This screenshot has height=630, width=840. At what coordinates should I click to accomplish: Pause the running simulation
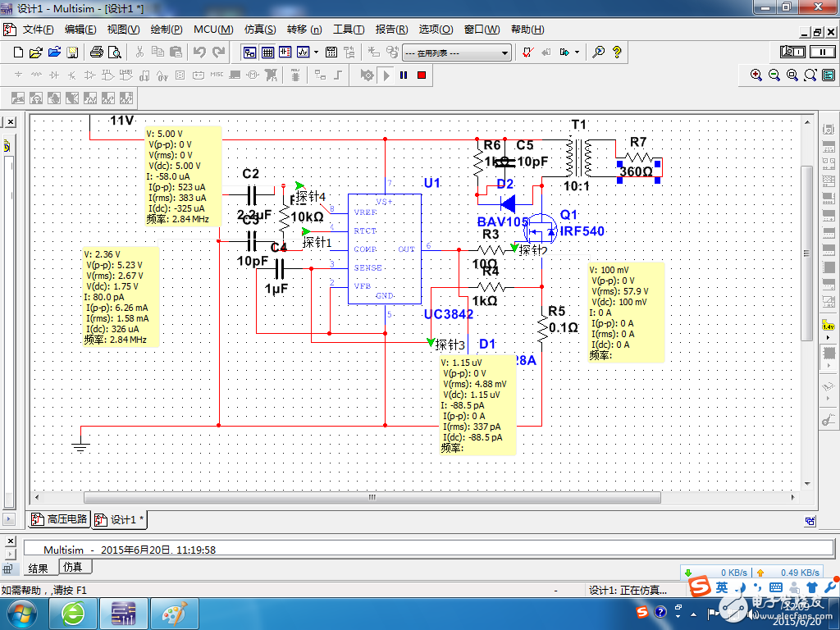tap(404, 75)
